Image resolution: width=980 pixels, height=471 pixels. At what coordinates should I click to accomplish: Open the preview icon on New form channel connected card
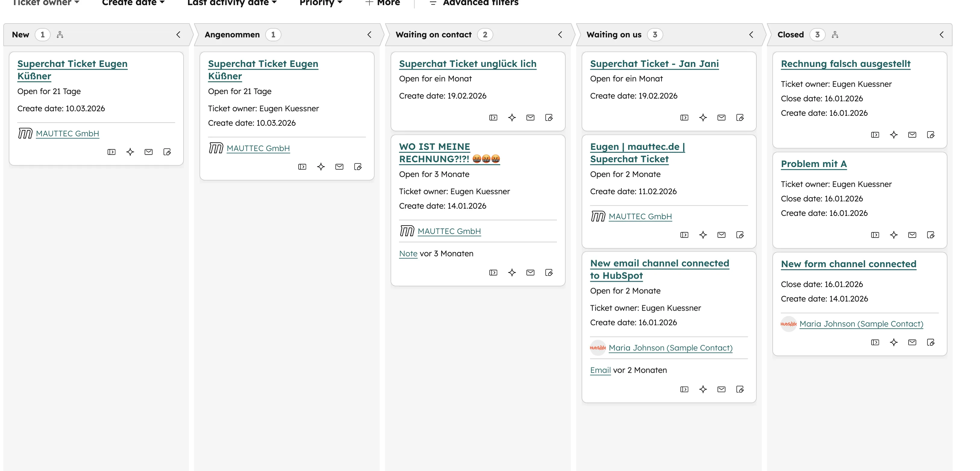pos(875,342)
